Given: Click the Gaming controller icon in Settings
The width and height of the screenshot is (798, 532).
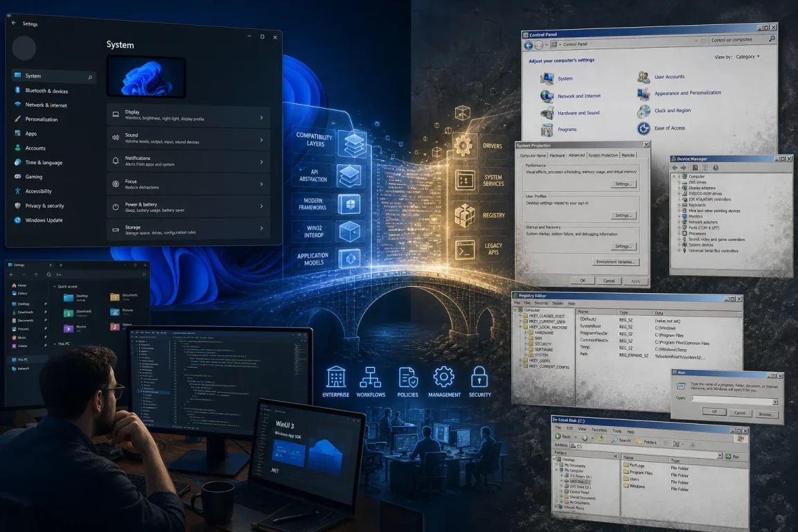Looking at the screenshot, I should (17, 177).
